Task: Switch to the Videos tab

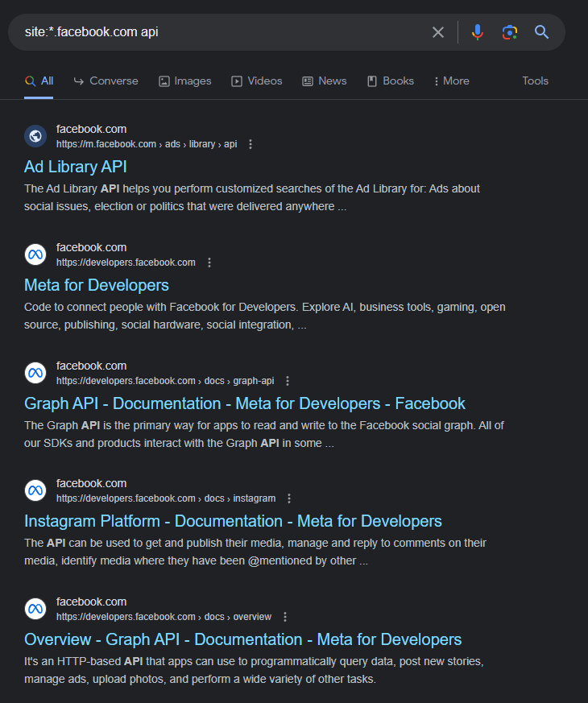Action: 257,81
